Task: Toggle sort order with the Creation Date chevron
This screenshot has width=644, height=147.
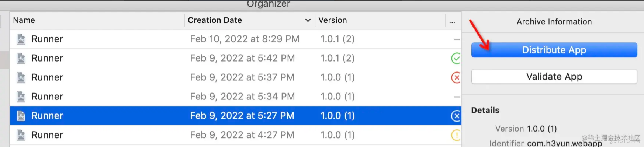Action: point(308,20)
